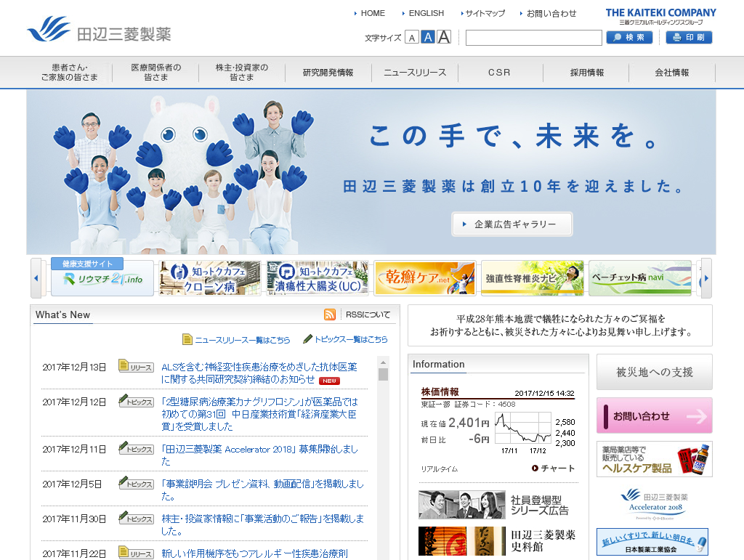744x560 pixels.
Task: Open 株主・投資家の皆さま menu
Action: tap(242, 73)
